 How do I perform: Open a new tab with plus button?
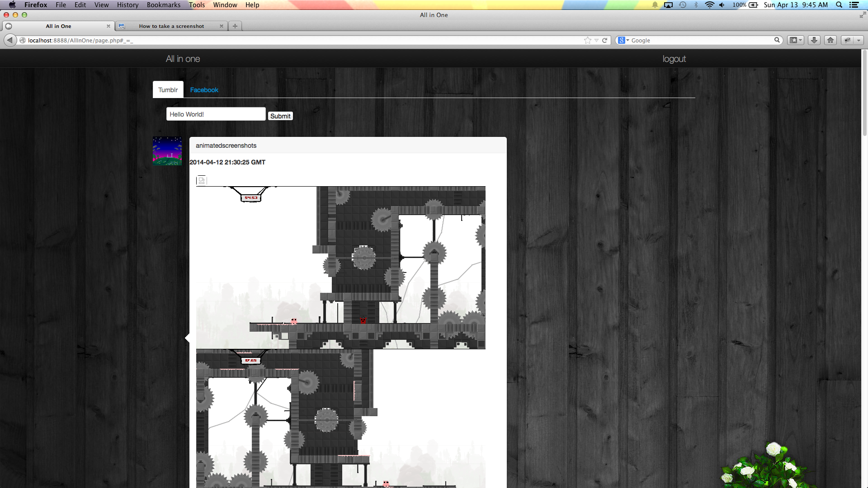click(x=235, y=26)
